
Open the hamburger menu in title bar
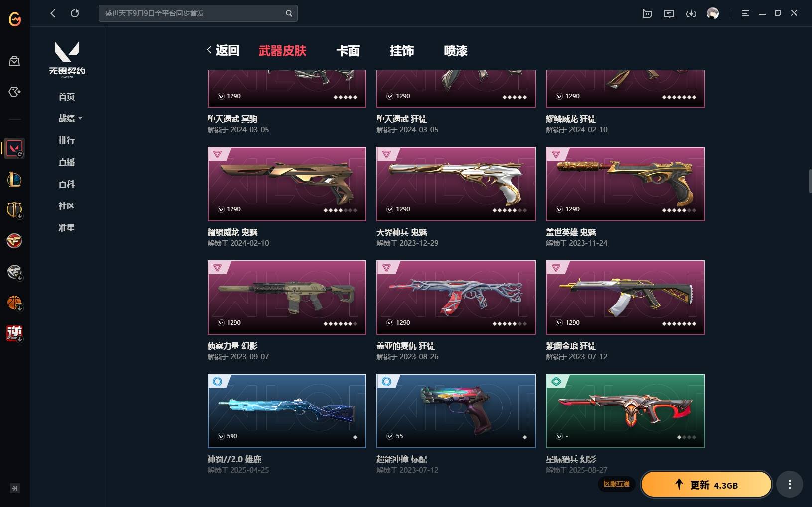745,13
